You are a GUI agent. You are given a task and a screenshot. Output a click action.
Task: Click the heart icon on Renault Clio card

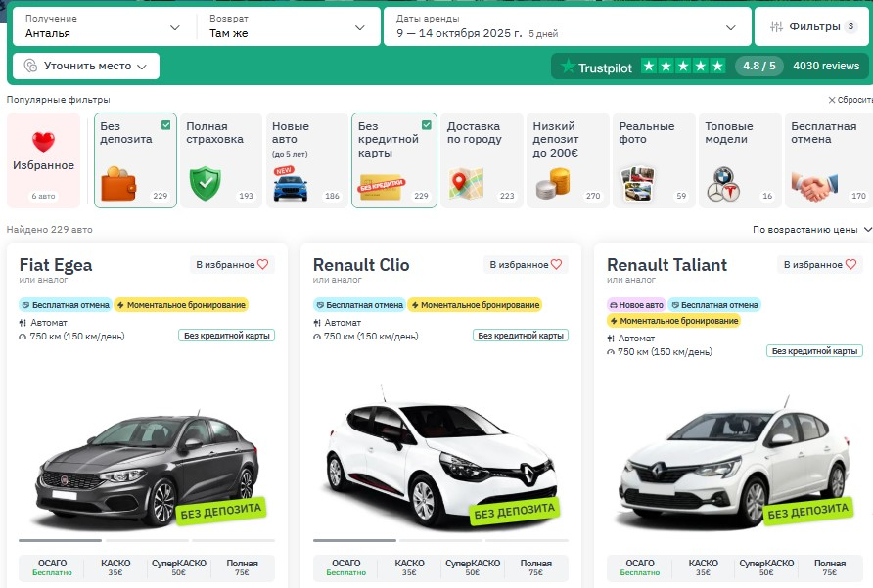556,265
